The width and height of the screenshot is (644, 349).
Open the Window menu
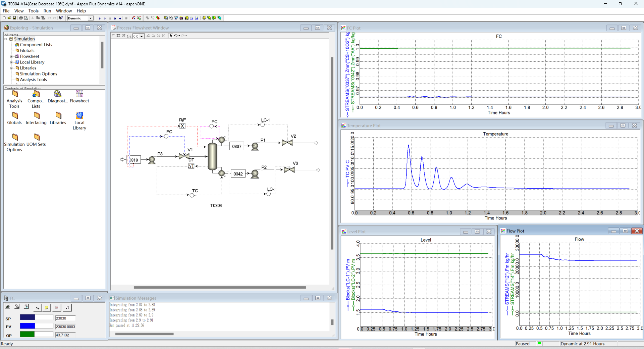tap(64, 11)
